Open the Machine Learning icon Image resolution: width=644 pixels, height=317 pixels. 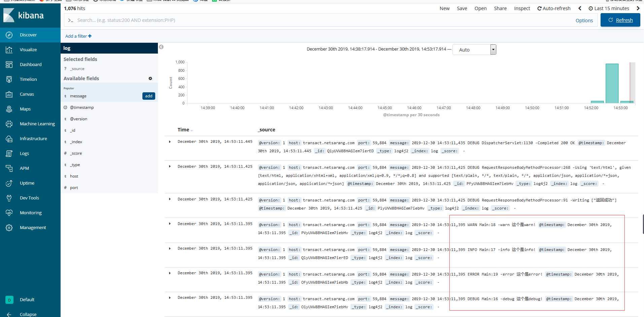click(9, 124)
